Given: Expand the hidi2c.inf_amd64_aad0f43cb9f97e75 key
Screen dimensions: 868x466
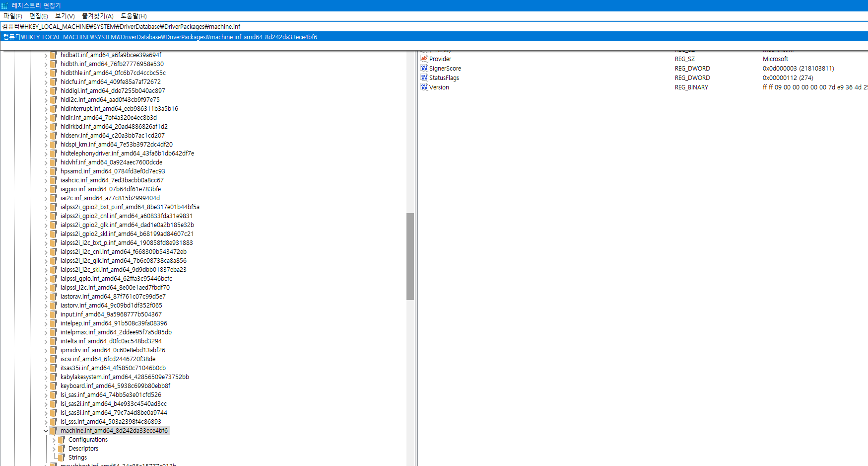Looking at the screenshot, I should coord(46,100).
